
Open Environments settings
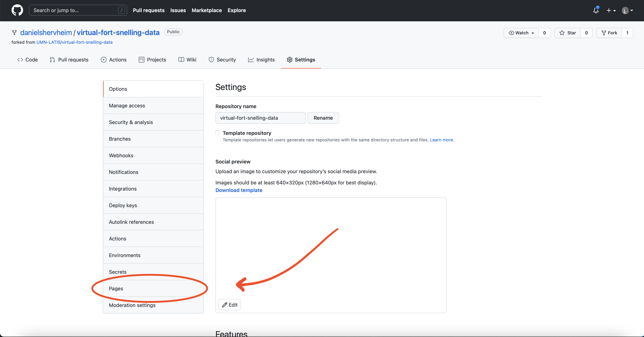153,255
